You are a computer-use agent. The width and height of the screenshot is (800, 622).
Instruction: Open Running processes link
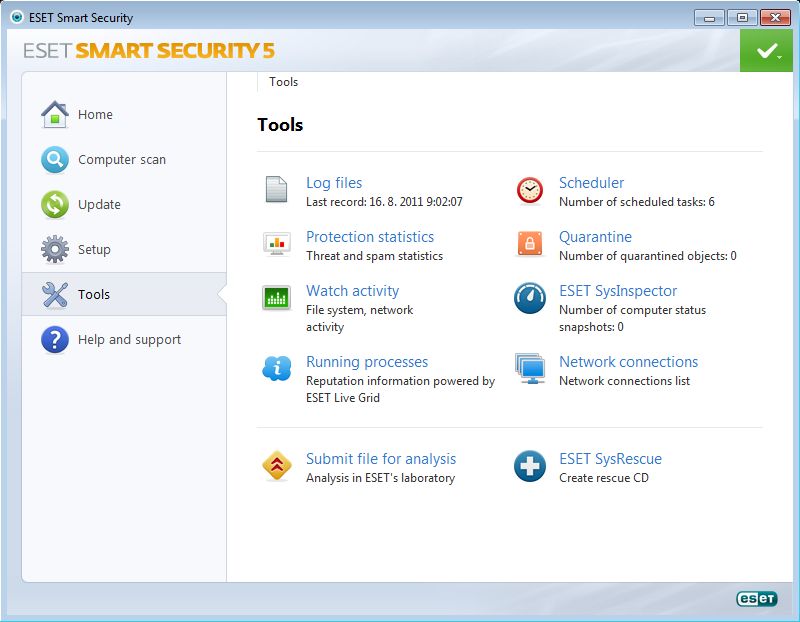367,362
